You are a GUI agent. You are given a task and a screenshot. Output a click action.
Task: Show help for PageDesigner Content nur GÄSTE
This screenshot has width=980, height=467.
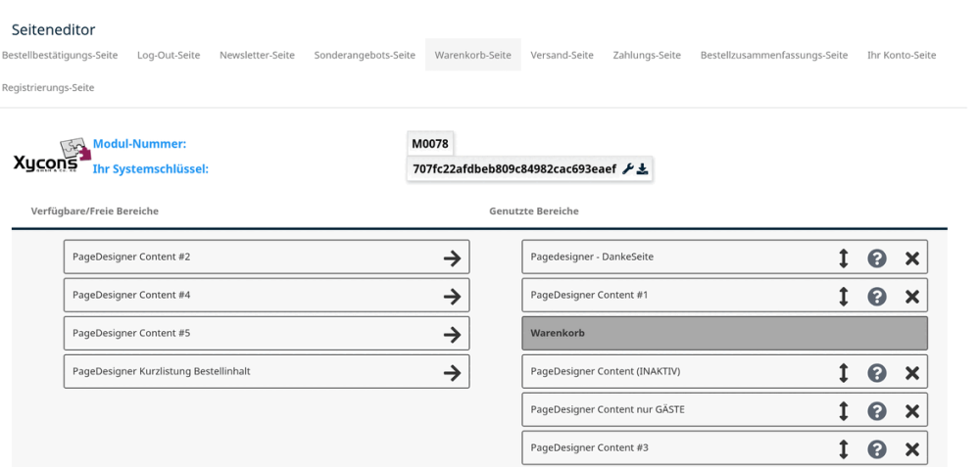pos(877,411)
